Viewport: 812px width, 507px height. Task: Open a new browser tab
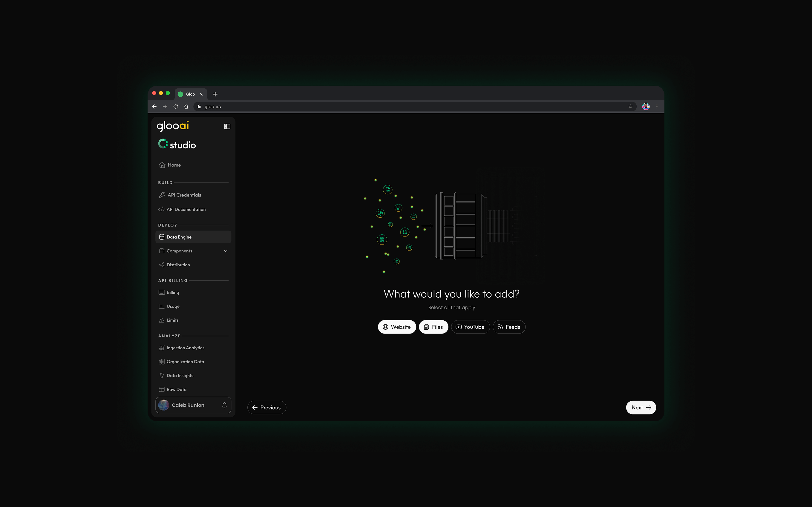click(215, 94)
